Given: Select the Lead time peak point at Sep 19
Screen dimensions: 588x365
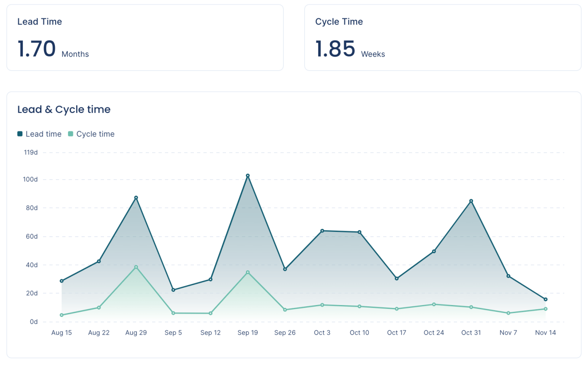Looking at the screenshot, I should tap(248, 176).
